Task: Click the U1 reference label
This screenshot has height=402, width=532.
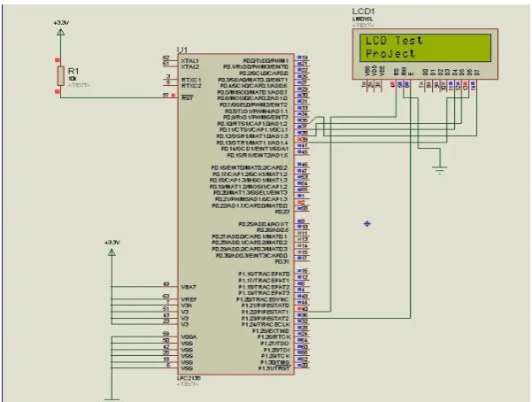Action: point(182,50)
